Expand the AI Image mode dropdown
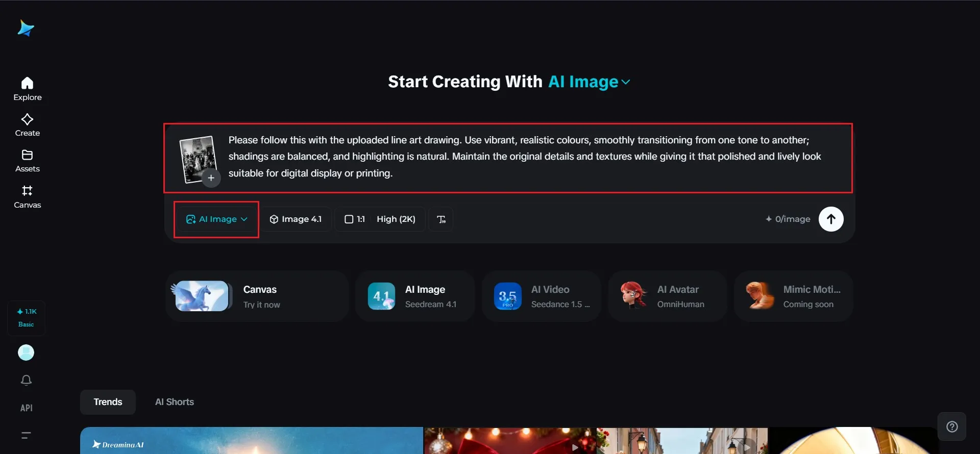The image size is (980, 454). (216, 219)
